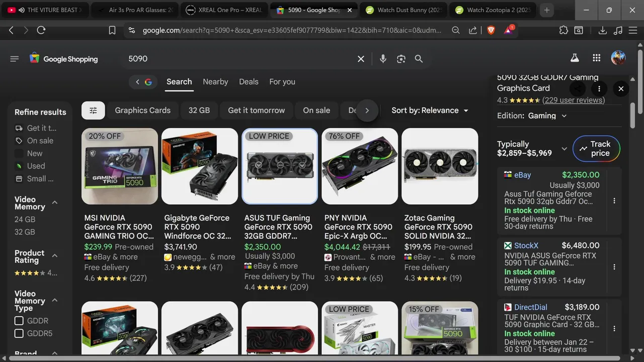Open the Google account avatar
The height and width of the screenshot is (362, 644).
(x=618, y=58)
